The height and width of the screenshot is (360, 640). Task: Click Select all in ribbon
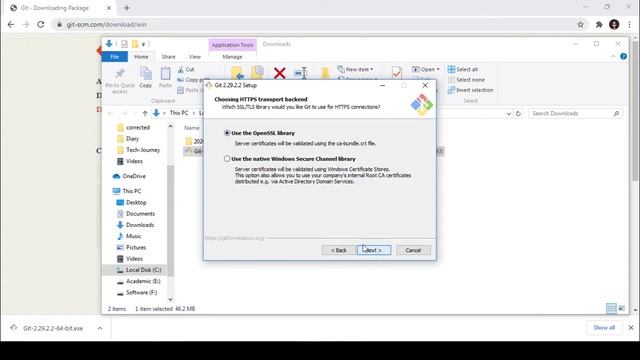(463, 69)
